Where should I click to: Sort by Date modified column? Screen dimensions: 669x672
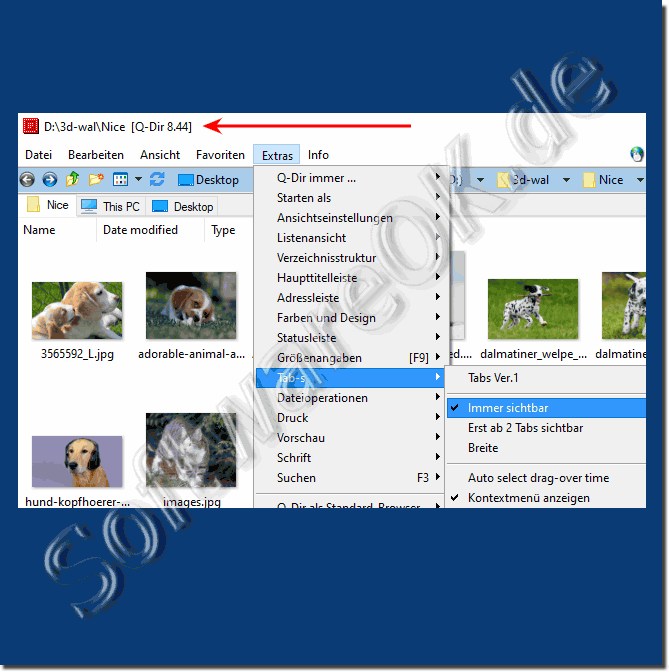point(150,230)
